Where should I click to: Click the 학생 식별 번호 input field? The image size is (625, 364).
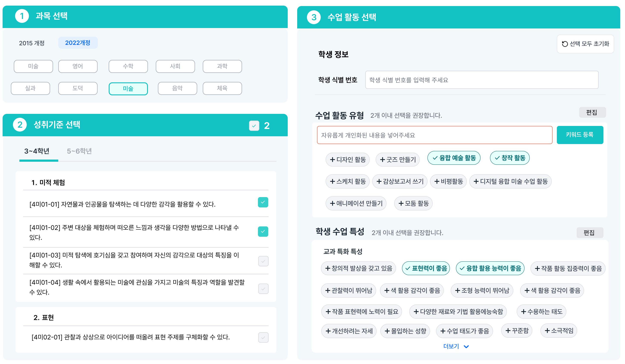482,80
